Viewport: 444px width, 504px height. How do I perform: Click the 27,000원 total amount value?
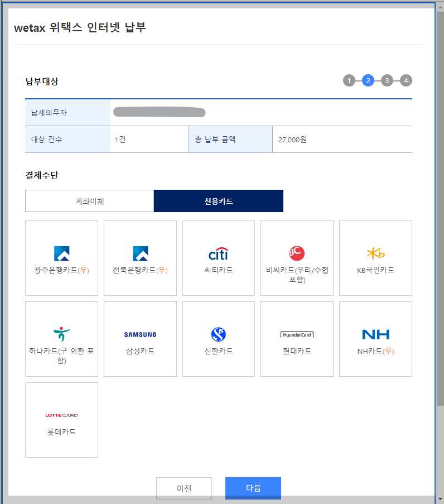coord(292,140)
